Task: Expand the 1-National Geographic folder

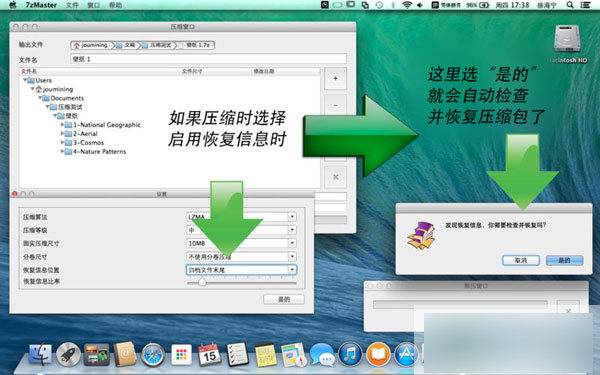Action: tap(62, 125)
